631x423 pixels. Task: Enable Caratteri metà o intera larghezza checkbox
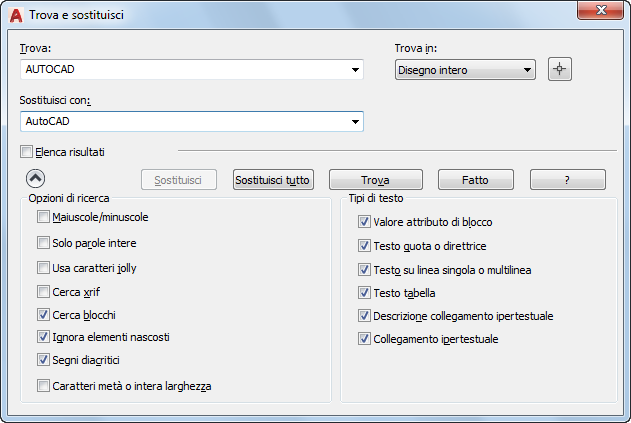click(x=43, y=386)
